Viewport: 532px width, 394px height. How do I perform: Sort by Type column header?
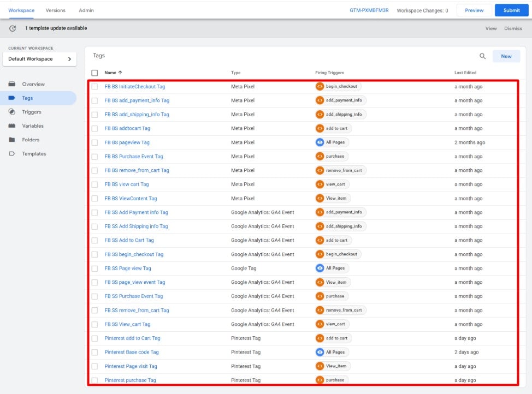[x=236, y=73]
